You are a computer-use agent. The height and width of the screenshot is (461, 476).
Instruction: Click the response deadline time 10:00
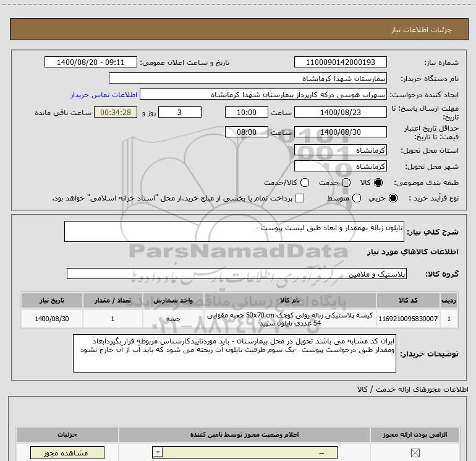tap(247, 112)
